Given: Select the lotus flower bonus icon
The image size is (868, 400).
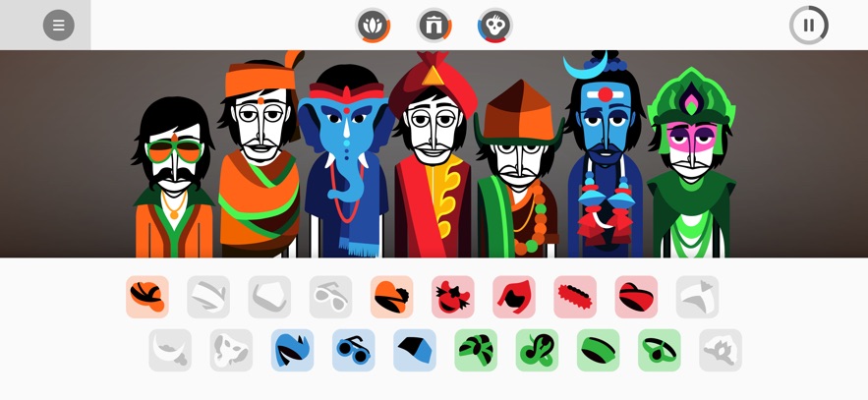Looking at the screenshot, I should tap(373, 25).
